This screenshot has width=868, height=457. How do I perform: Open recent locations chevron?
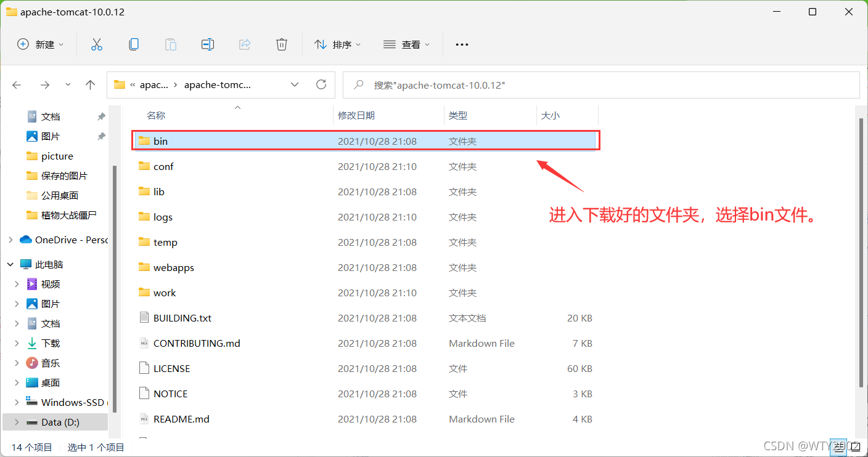(68, 85)
